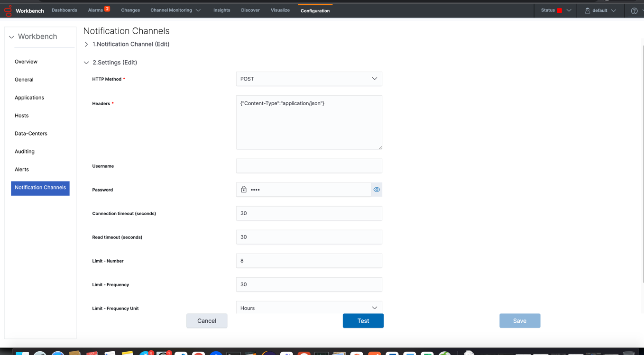
Task: Toggle password visibility eye icon
Action: pyautogui.click(x=377, y=190)
